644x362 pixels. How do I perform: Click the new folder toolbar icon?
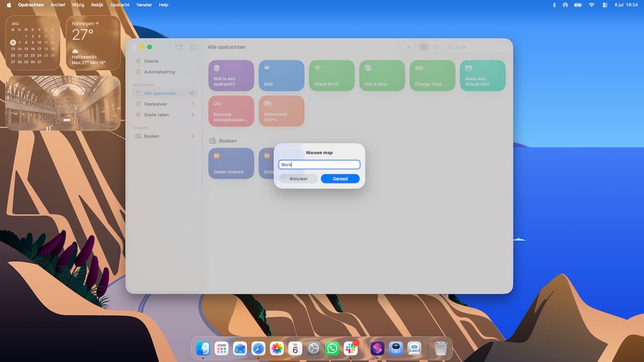click(179, 47)
